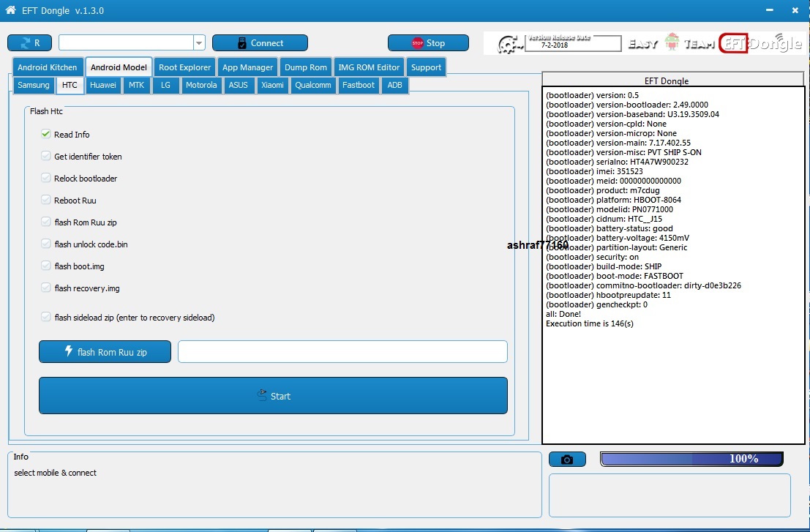The width and height of the screenshot is (810, 532).
Task: Toggle the Read Info checkbox
Action: [x=46, y=134]
